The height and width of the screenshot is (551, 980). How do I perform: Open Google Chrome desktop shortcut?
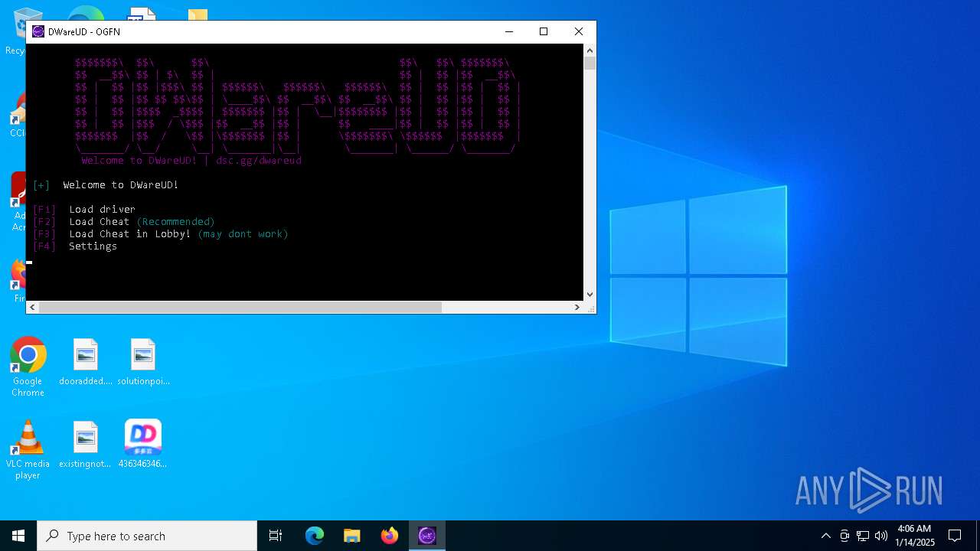[28, 367]
